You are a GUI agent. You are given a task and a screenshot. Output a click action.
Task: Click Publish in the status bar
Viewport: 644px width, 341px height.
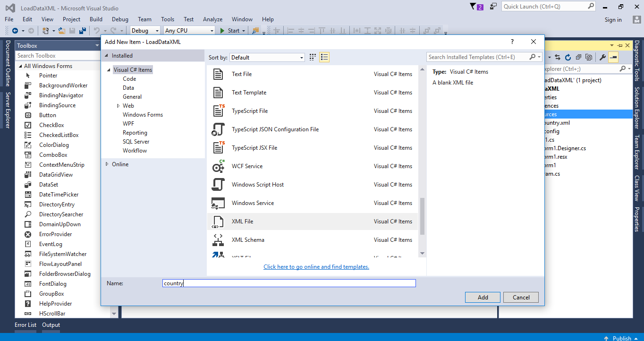pyautogui.click(x=622, y=338)
